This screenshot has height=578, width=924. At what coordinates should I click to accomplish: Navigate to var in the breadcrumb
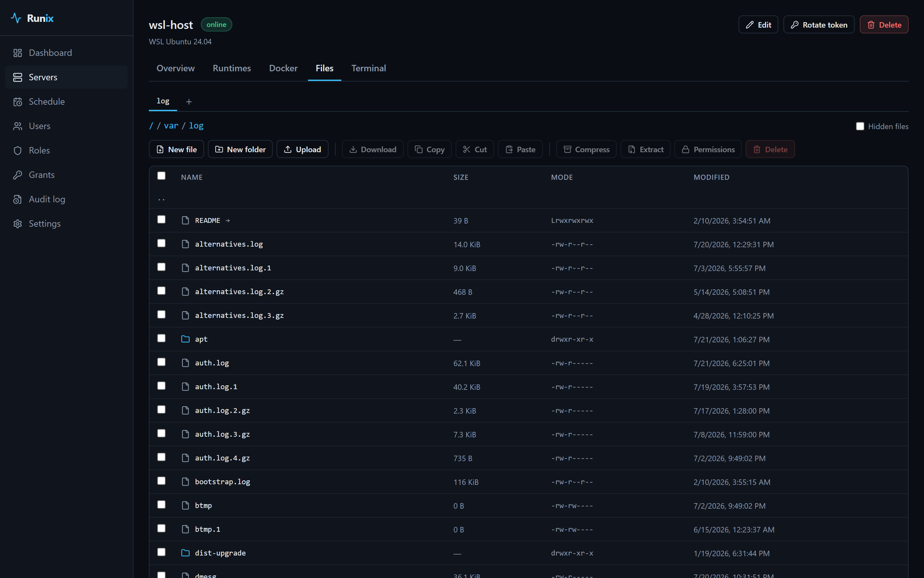[x=171, y=126]
